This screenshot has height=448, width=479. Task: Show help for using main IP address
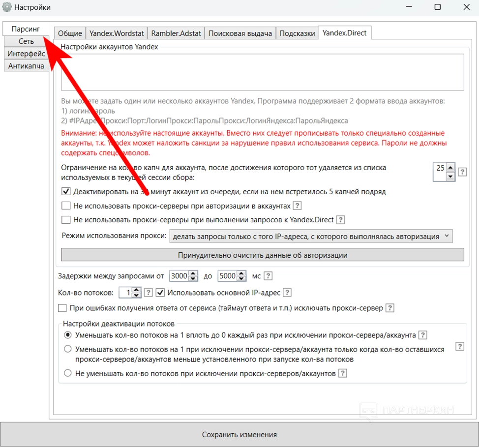(x=287, y=293)
